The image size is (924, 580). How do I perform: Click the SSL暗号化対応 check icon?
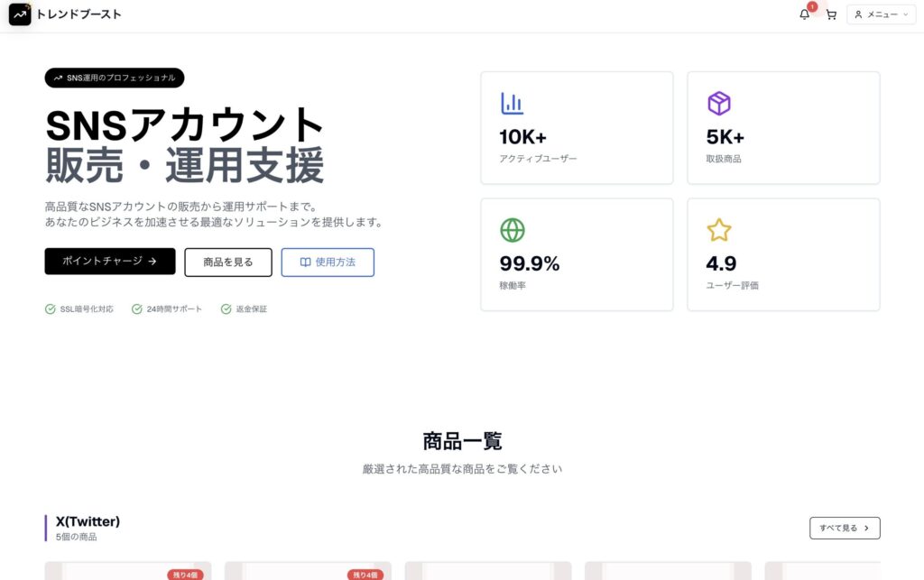click(51, 309)
